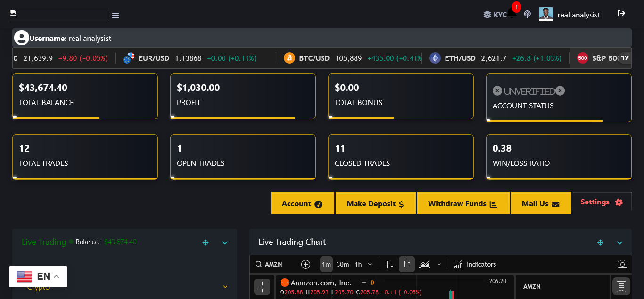Click the podcast broadcast icon in header

click(x=528, y=15)
